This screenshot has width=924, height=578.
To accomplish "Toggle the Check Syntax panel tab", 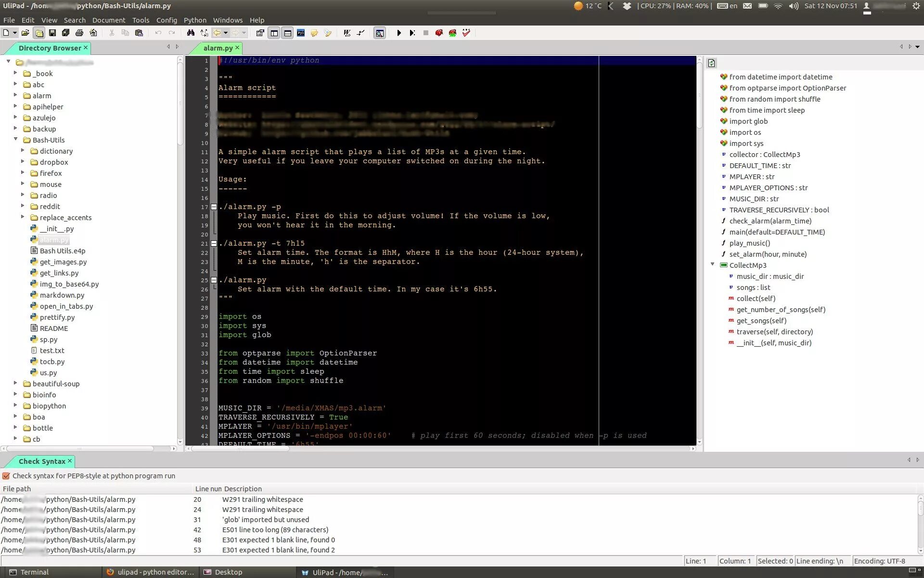I will pyautogui.click(x=42, y=461).
